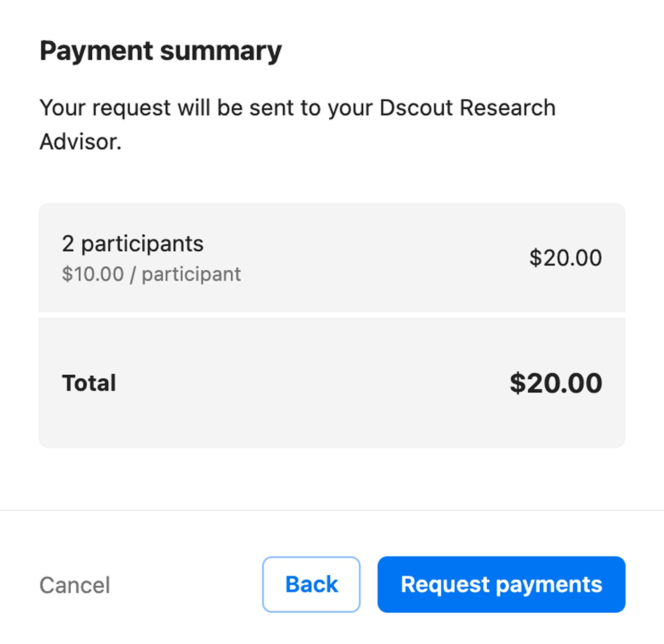Image resolution: width=664 pixels, height=644 pixels.
Task: Click the bold $20.00 total amount
Action: pyautogui.click(x=556, y=383)
